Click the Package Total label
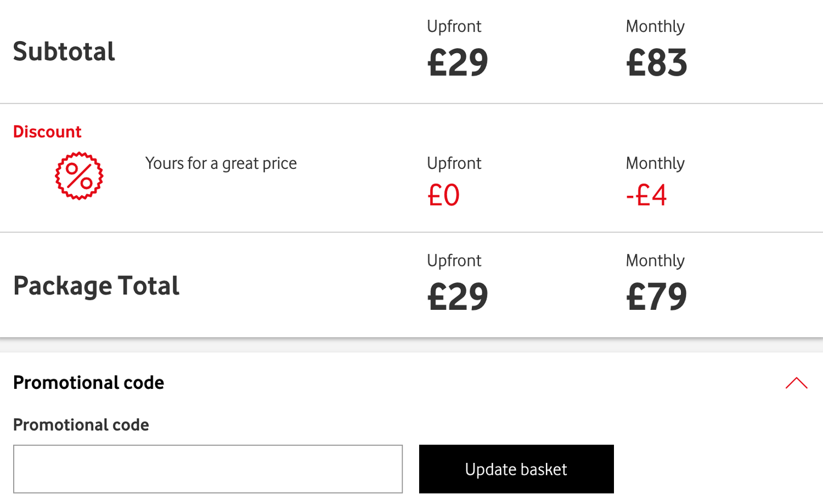Screen dimensions: 823x504 coord(96,285)
